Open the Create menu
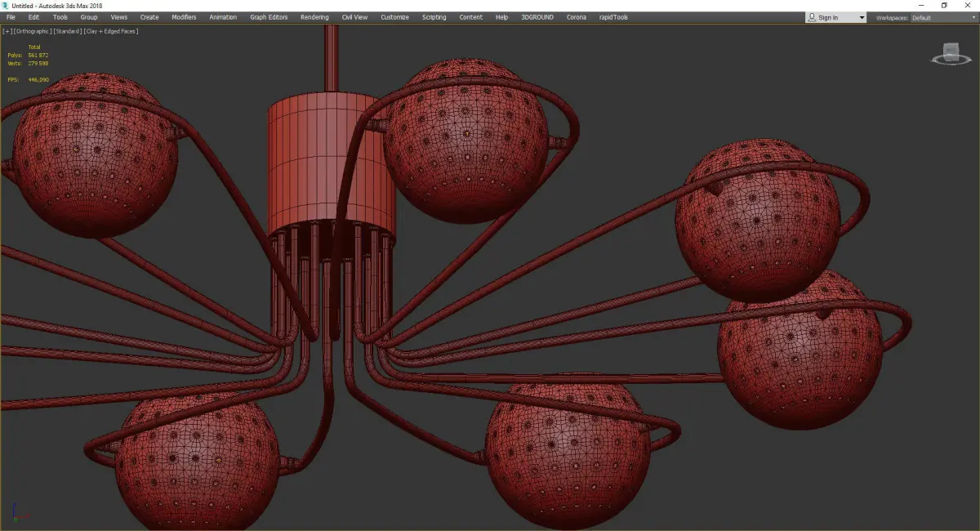The image size is (980, 531). pos(149,17)
